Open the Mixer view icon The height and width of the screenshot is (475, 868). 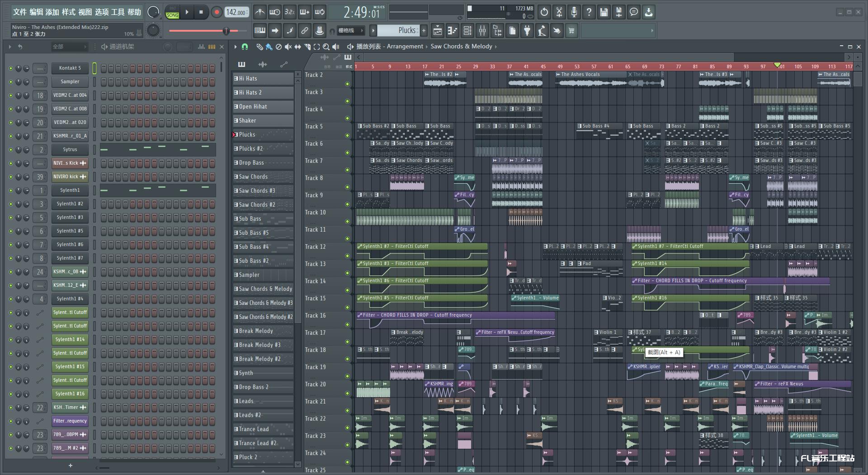(482, 31)
